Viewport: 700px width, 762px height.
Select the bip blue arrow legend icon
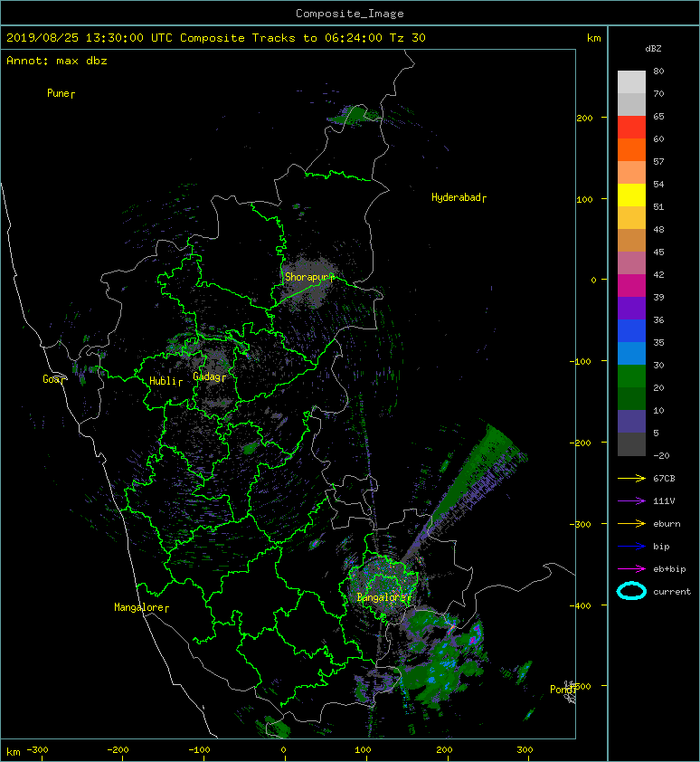(631, 547)
